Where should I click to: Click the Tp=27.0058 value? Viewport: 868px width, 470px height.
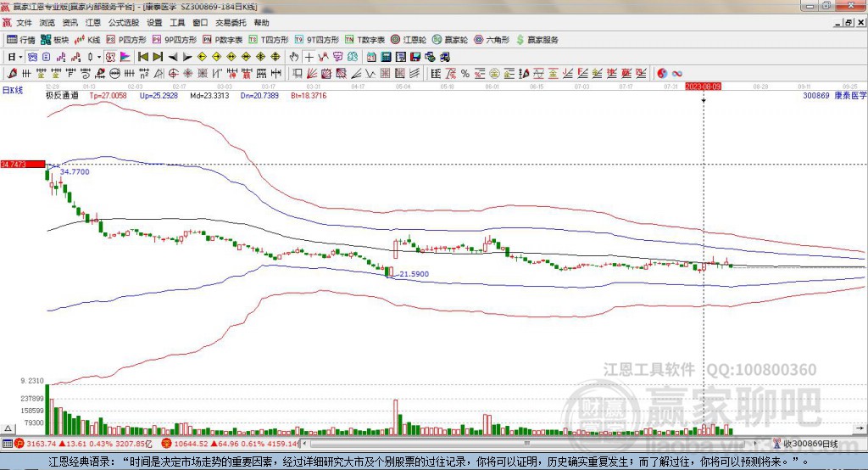(x=108, y=95)
